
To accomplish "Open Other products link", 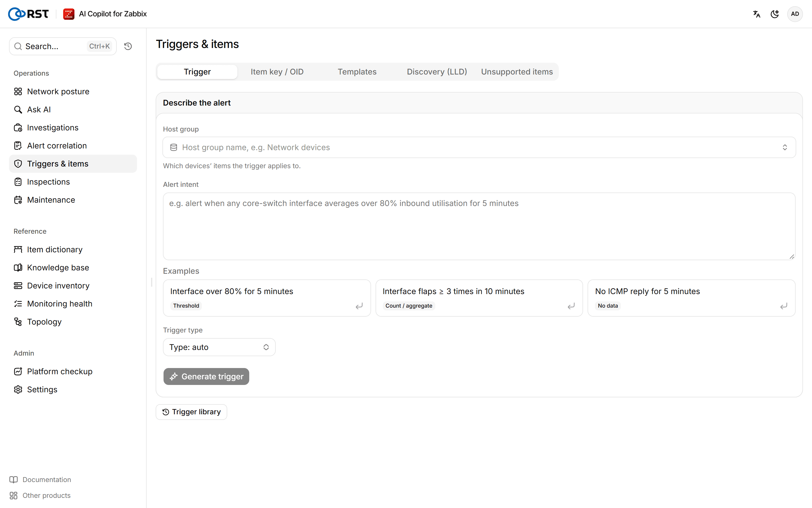I will [x=46, y=496].
